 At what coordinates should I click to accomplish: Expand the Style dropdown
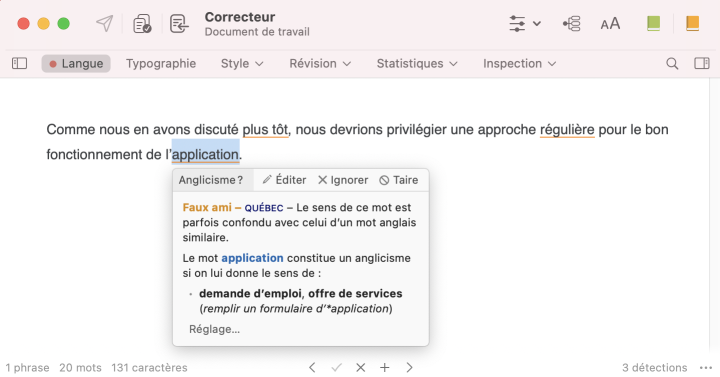[242, 63]
